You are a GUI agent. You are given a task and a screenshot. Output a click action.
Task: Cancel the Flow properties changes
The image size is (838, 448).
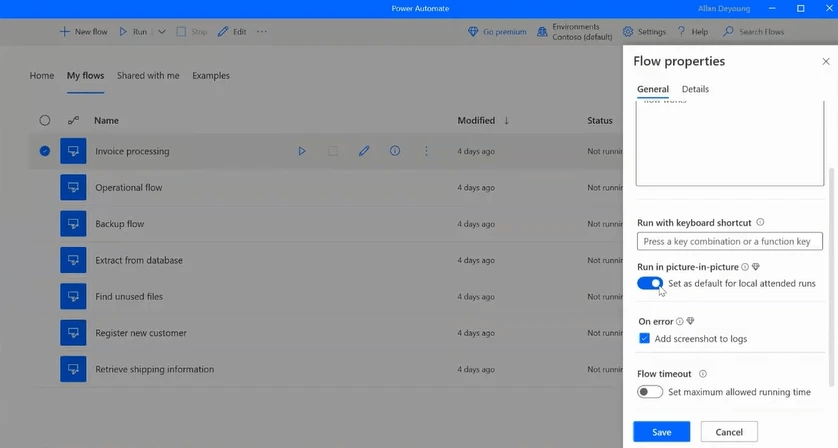point(729,432)
